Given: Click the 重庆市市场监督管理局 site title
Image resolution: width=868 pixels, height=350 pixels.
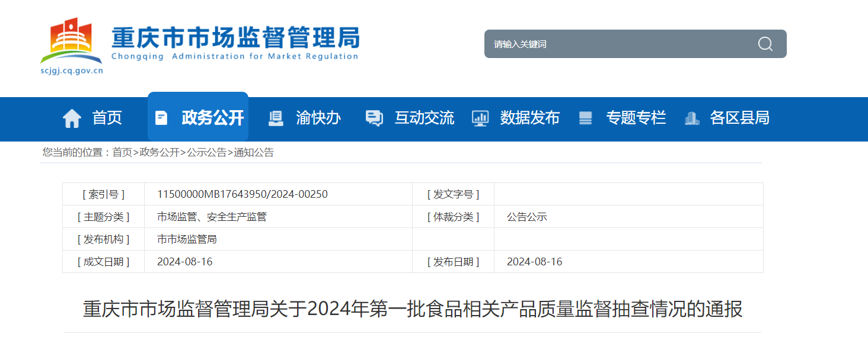Looking at the screenshot, I should [235, 38].
